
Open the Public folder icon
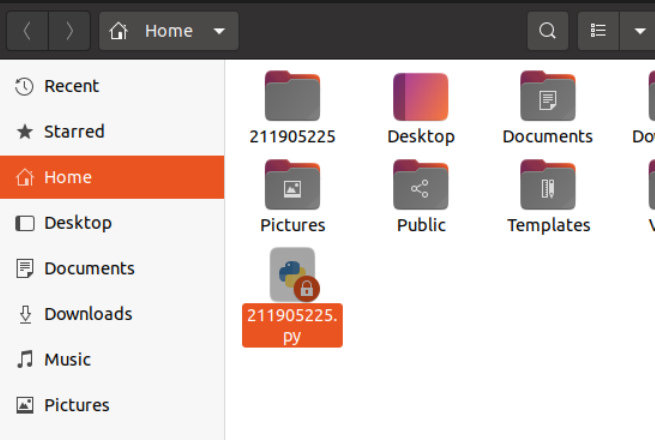pos(420,186)
